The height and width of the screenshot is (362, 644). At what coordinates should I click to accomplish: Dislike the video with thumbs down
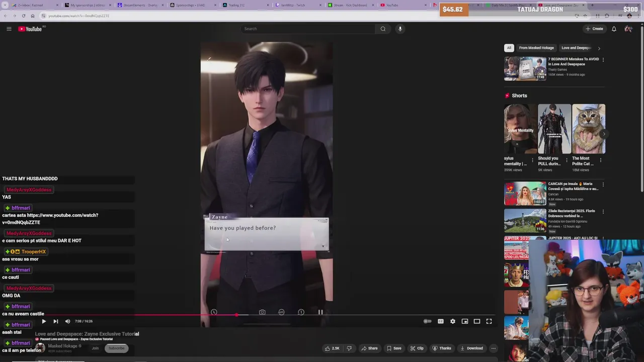coord(349,348)
